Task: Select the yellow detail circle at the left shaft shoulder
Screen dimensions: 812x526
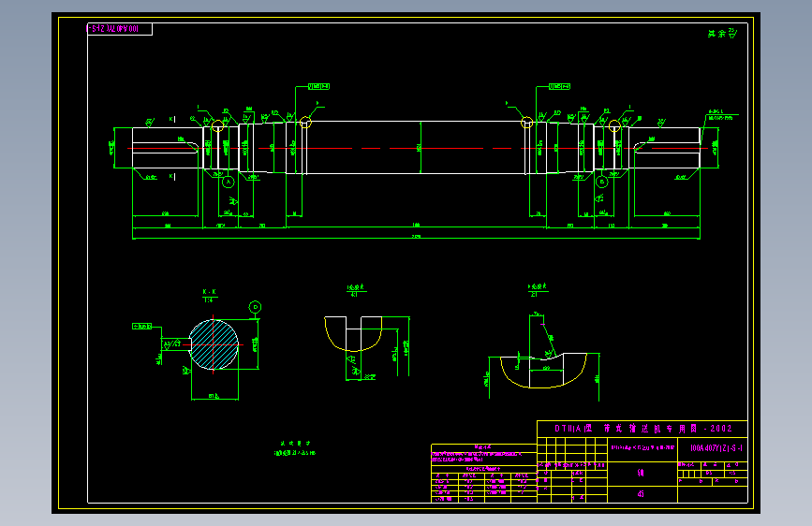Action: point(305,123)
